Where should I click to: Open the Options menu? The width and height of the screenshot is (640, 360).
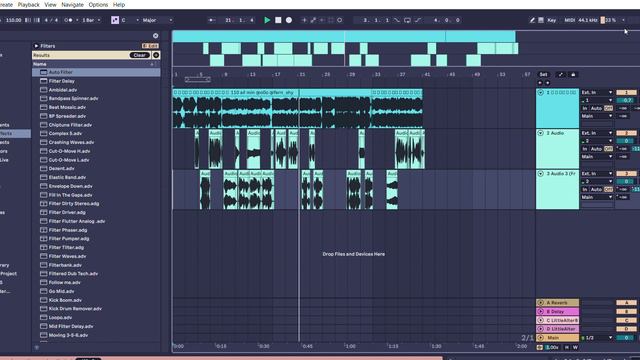98,5
